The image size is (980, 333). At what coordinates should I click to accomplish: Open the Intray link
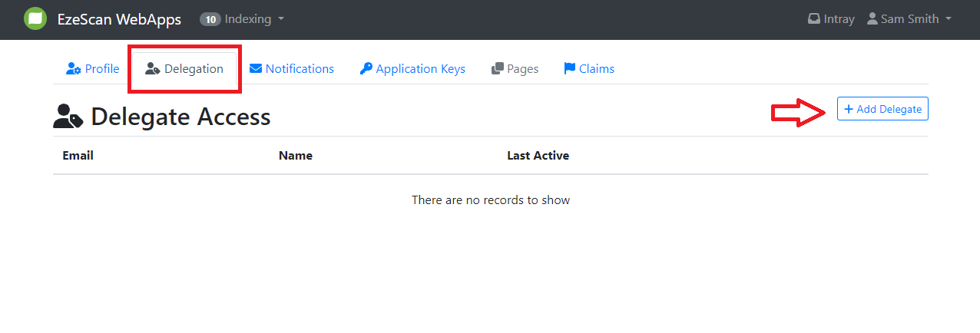[x=839, y=19]
